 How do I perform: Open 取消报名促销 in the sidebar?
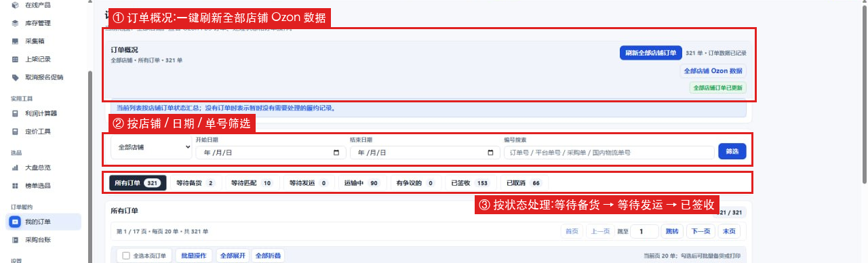pyautogui.click(x=45, y=77)
